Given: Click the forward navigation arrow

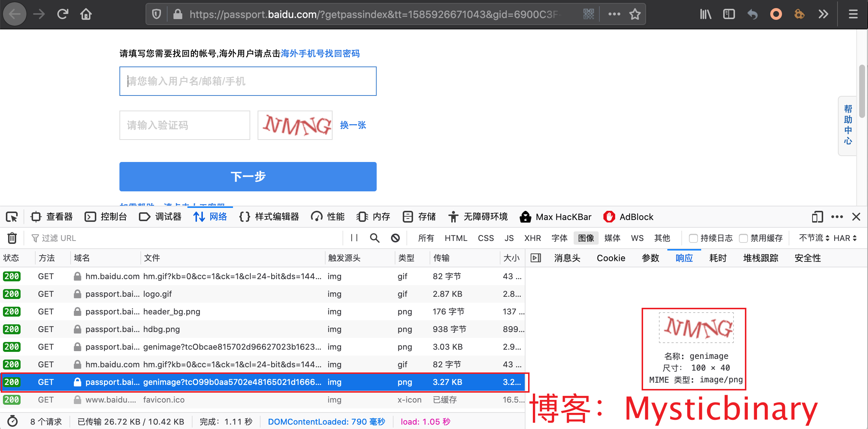Looking at the screenshot, I should point(39,14).
